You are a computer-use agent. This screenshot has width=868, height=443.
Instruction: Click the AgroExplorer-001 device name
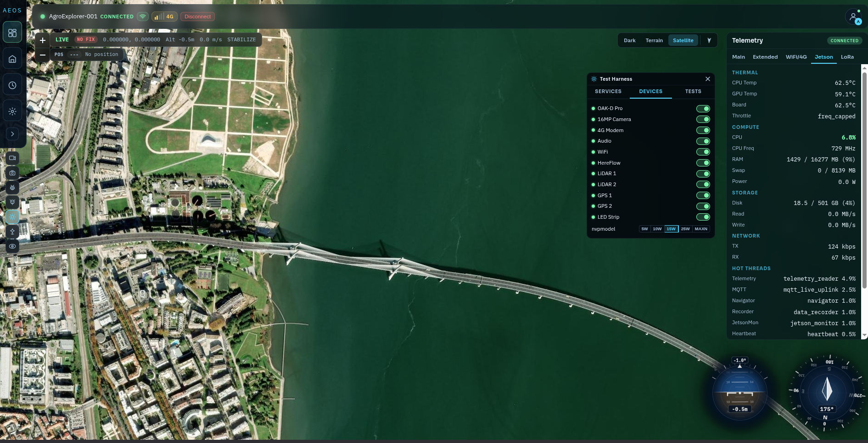(73, 17)
